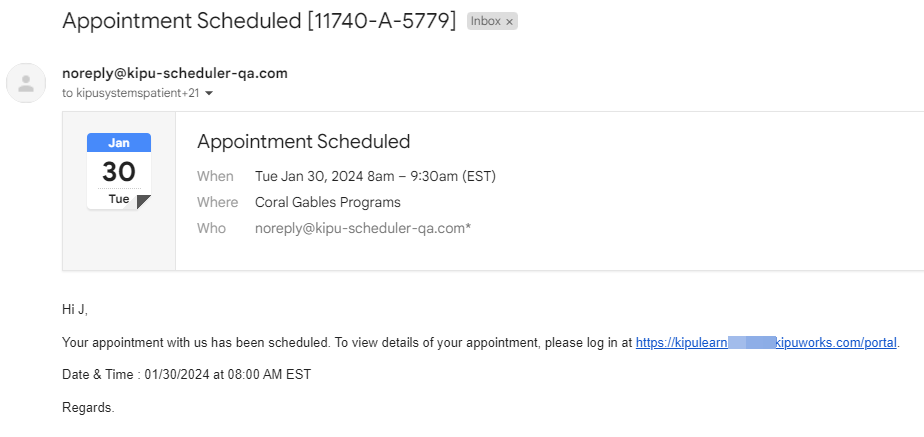Click the event time Tue Jan 30, 2024
The height and width of the screenshot is (437, 924).
pyautogui.click(x=375, y=177)
